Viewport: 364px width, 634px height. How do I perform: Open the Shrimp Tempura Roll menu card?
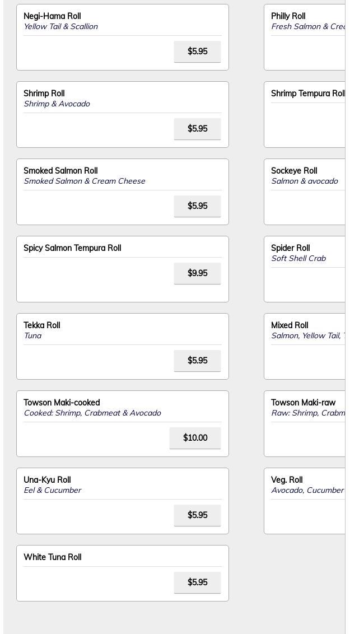[305, 114]
